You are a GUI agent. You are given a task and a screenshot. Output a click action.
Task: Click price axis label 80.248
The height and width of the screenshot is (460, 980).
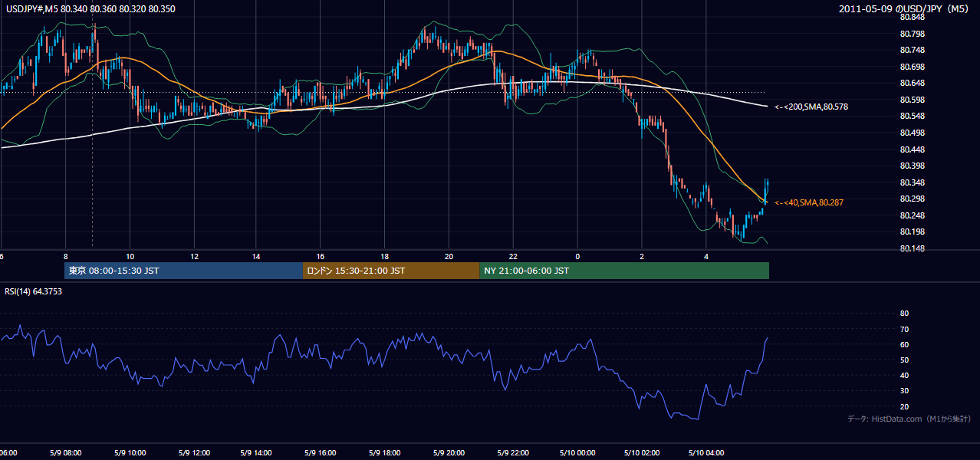coord(912,215)
